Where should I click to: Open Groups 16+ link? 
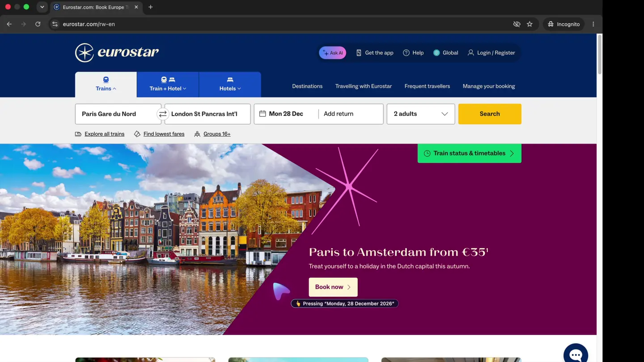[217, 134]
